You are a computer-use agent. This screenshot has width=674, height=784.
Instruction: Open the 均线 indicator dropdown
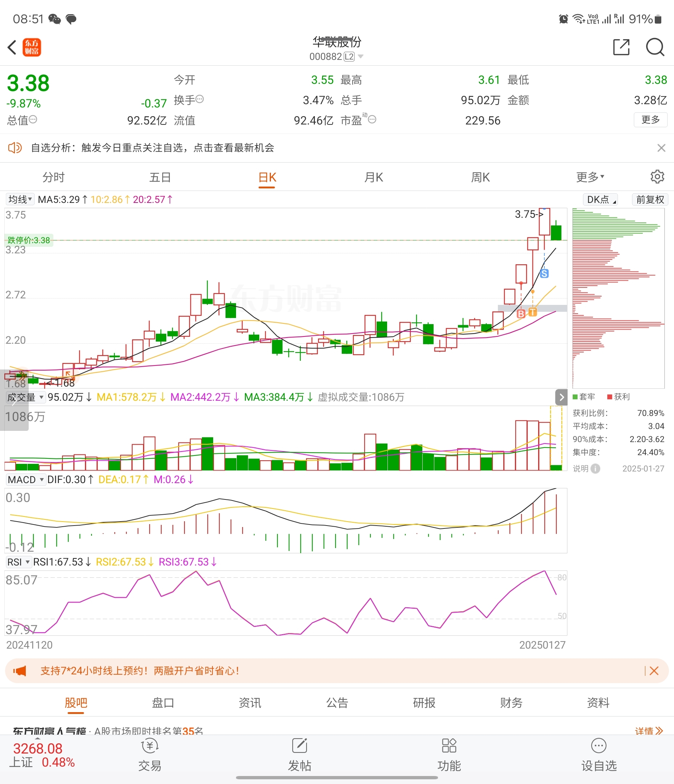(20, 199)
